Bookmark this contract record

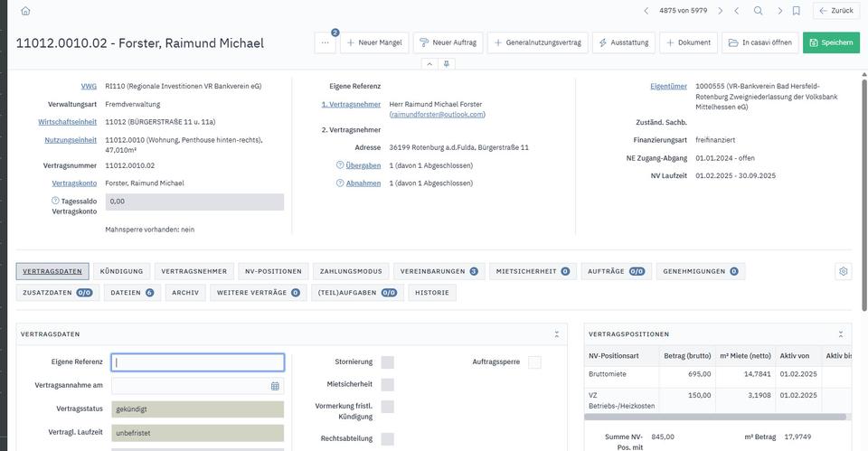point(796,11)
